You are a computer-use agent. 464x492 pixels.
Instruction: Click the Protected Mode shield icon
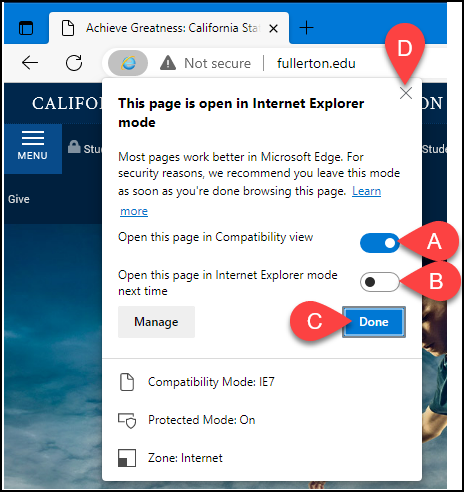point(127,420)
